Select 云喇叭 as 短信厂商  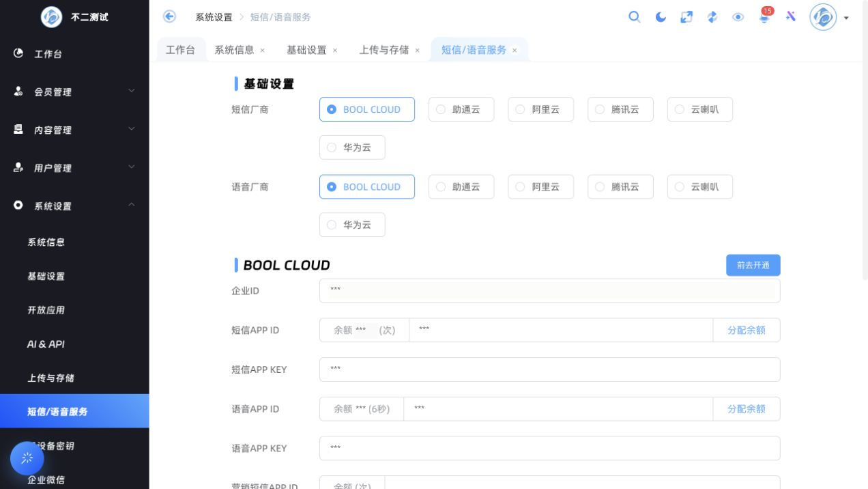tap(700, 109)
